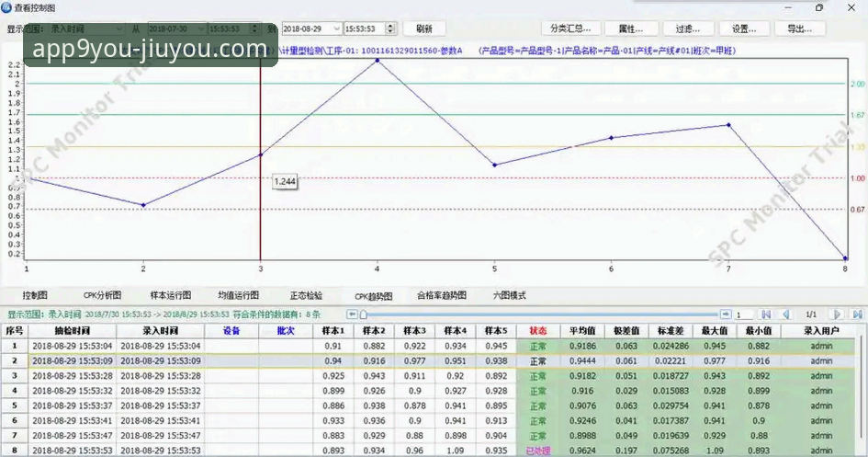Click the 导出... button
Image resolution: width=868 pixels, height=457 pixels.
coord(800,29)
